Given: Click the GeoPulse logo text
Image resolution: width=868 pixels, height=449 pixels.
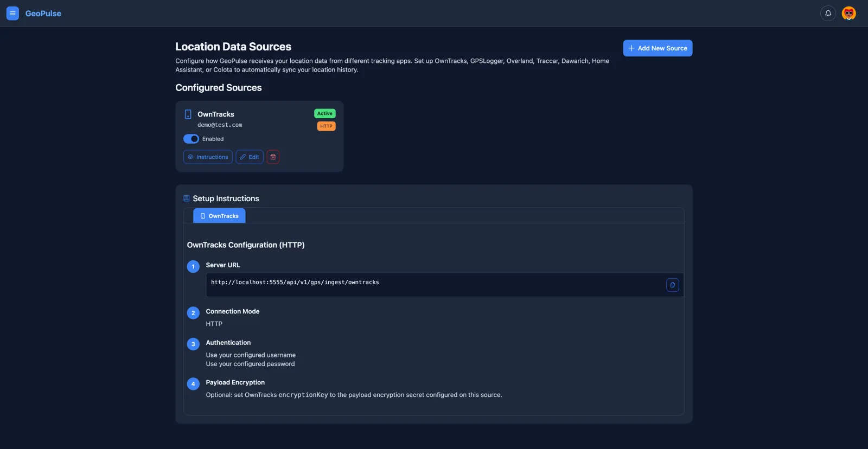Looking at the screenshot, I should coord(43,14).
